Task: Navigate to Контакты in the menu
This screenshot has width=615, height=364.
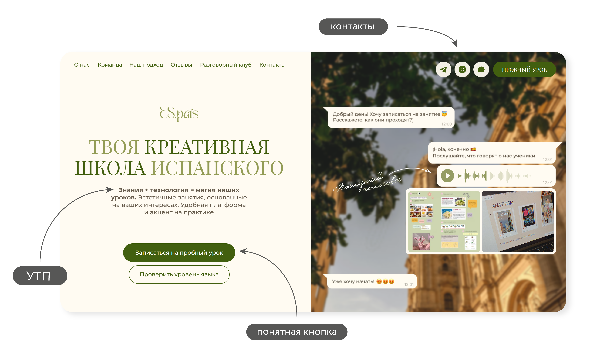Action: click(x=272, y=65)
